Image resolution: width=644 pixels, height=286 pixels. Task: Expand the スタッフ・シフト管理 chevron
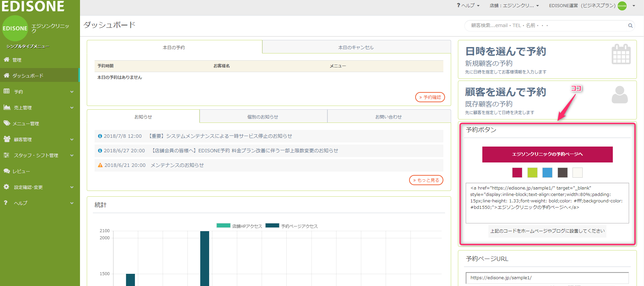(72, 155)
